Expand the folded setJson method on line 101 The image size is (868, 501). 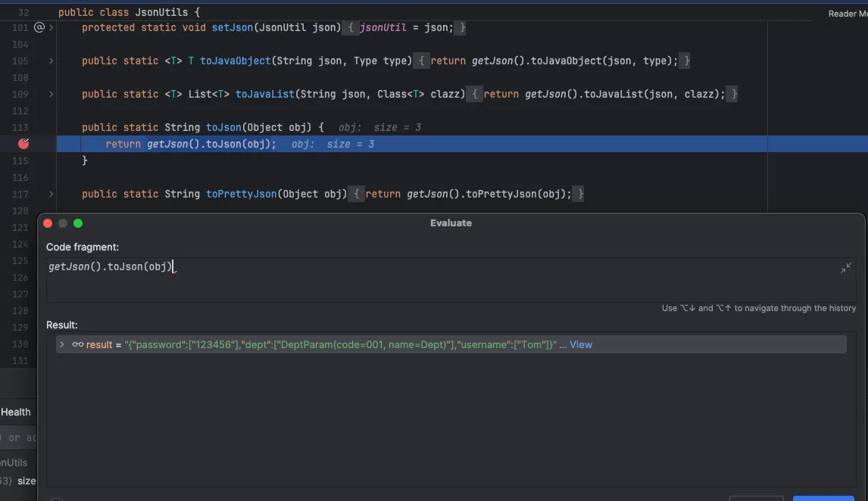[x=51, y=27]
